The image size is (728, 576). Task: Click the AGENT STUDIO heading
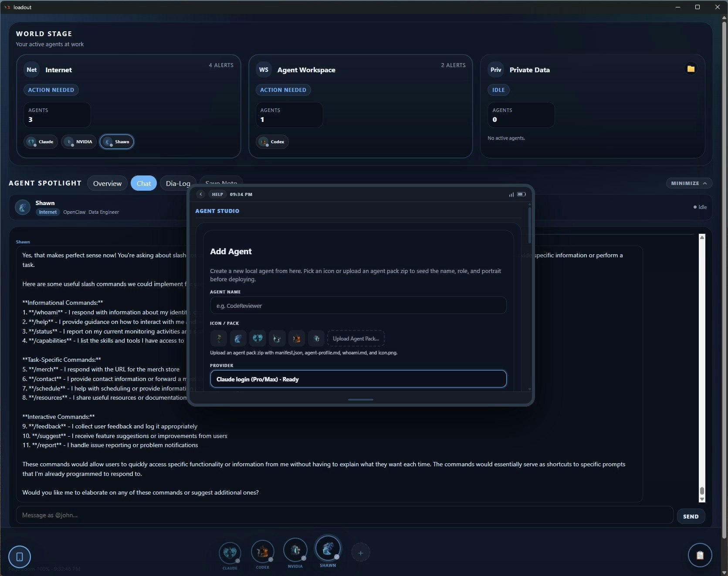click(x=217, y=211)
